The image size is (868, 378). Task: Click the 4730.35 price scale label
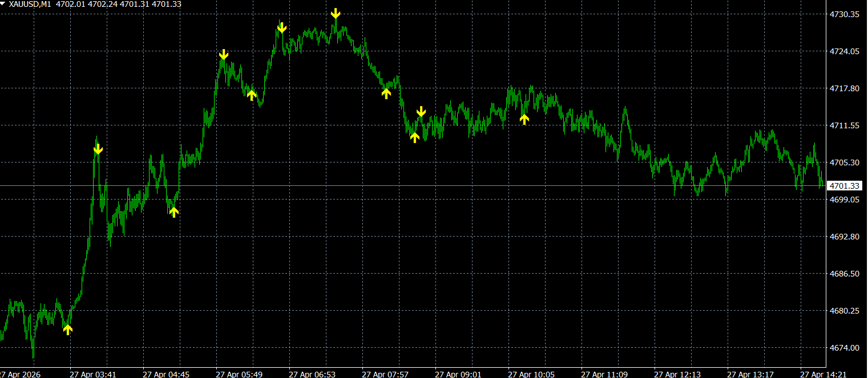coord(844,14)
